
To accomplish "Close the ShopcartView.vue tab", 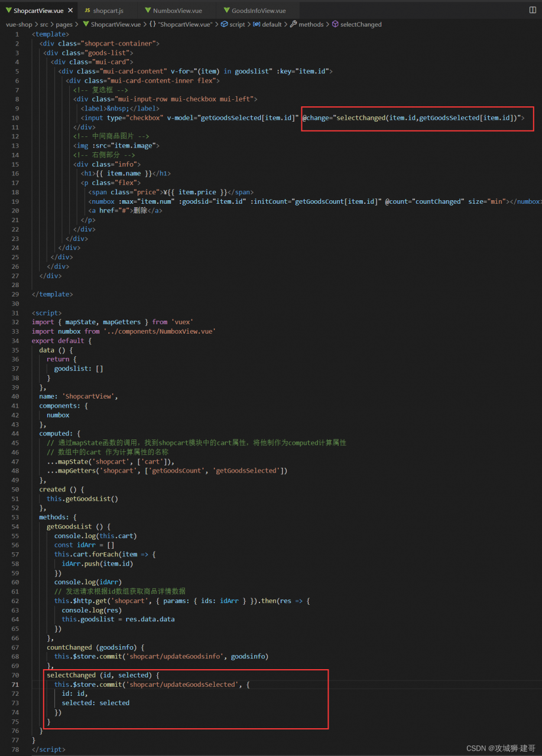I will tap(70, 11).
